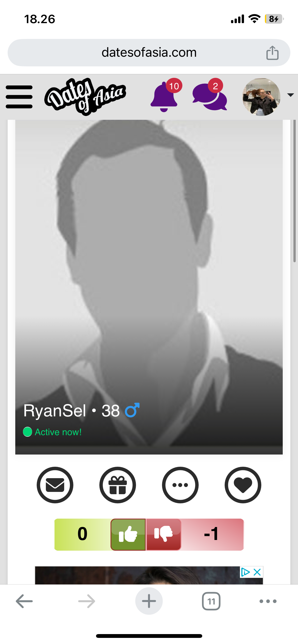The image size is (298, 644).
Task: Give RyanSel a thumbs up
Action: (x=128, y=535)
